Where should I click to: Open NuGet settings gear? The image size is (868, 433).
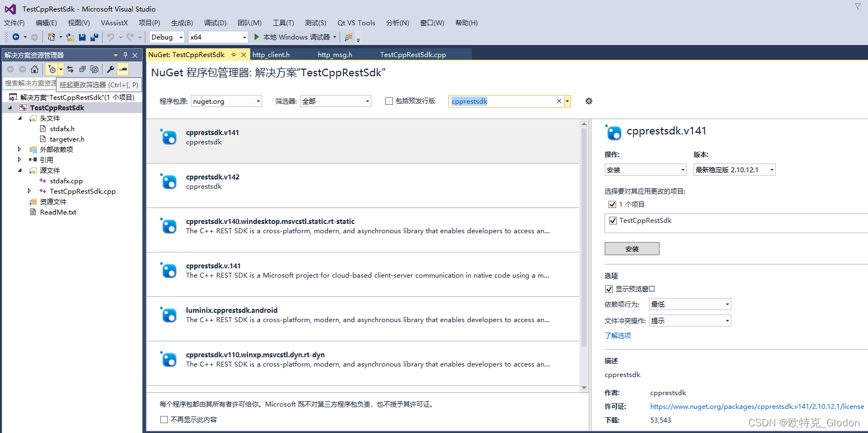coord(589,101)
